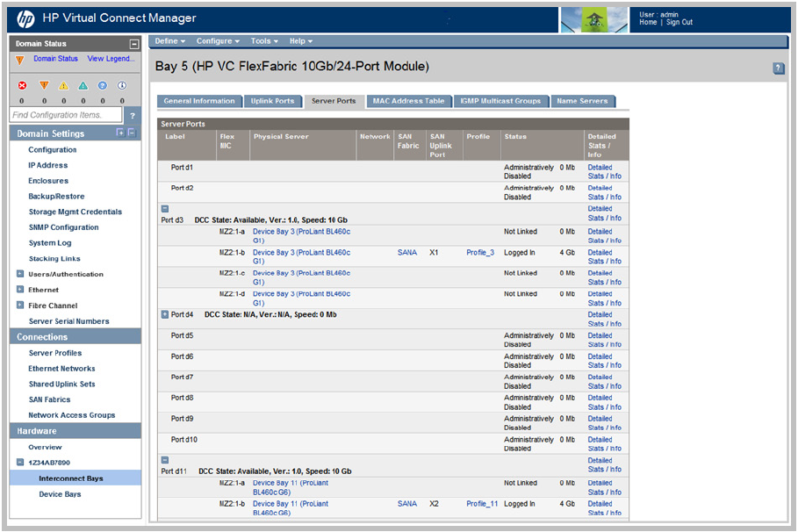Screen dimensions: 798x532
Task: Open Ethernet Networks
Action: coord(61,369)
